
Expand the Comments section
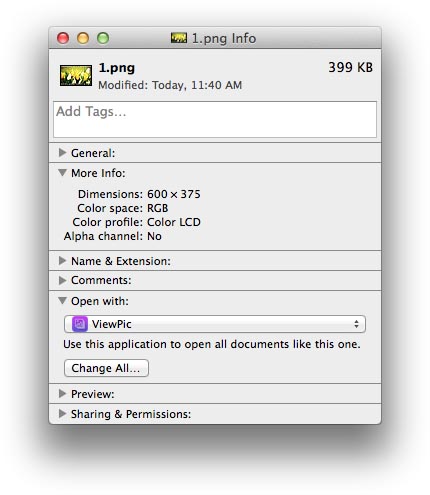[62, 280]
